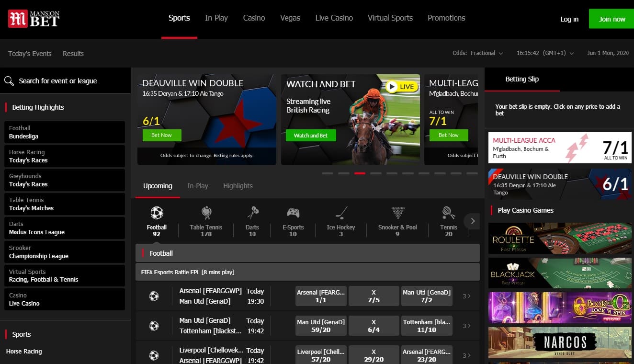Open the In Play navigation tab
The image size is (634, 364).
click(216, 18)
